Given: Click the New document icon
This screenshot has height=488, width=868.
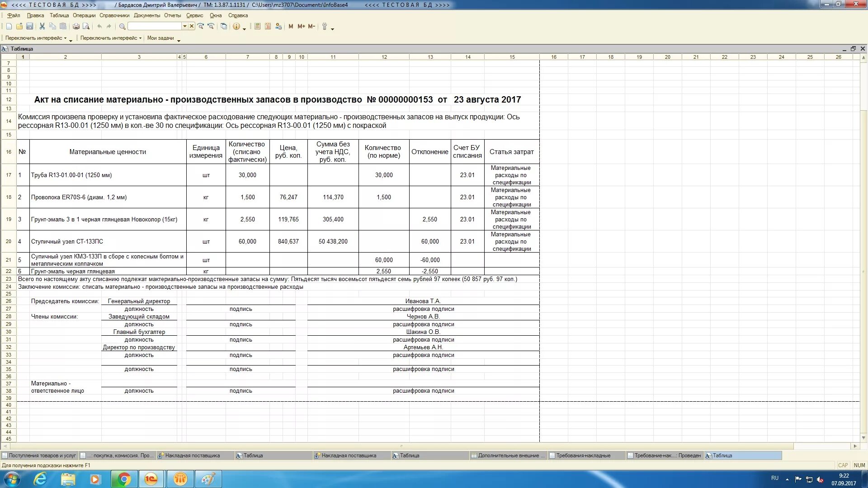Looking at the screenshot, I should click(x=9, y=27).
